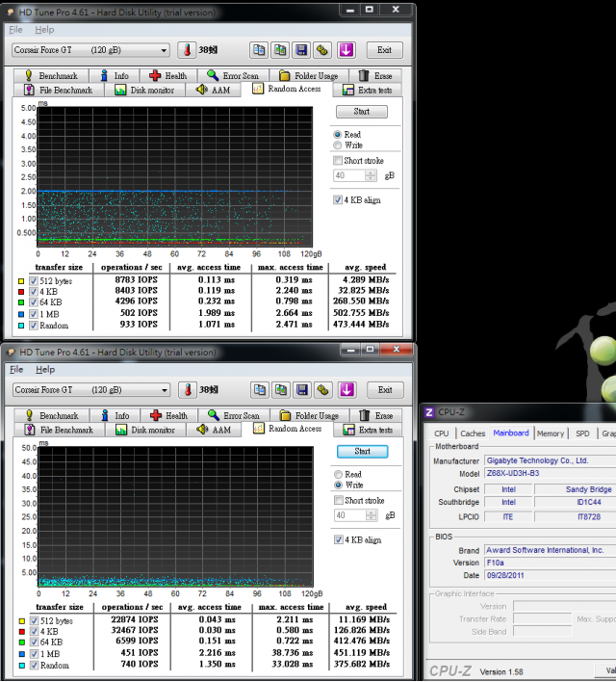Open Disk monitor tab in bottom HD Tune window
616x682 pixels.
tap(145, 430)
